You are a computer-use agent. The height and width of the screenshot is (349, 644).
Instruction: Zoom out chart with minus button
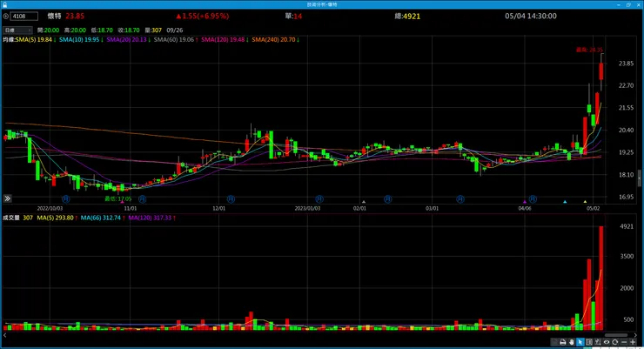[x=624, y=342]
